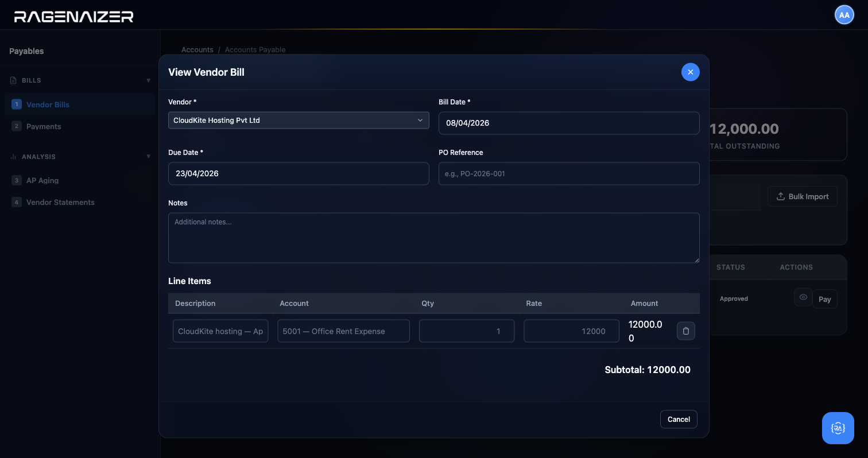Open the RA assistant floating button
Image resolution: width=868 pixels, height=458 pixels.
coord(838,428)
